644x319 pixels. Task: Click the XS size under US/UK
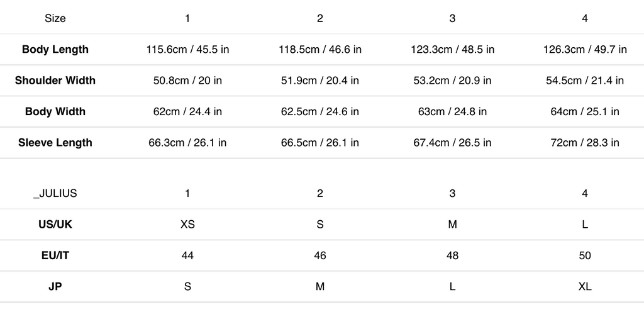tap(187, 225)
